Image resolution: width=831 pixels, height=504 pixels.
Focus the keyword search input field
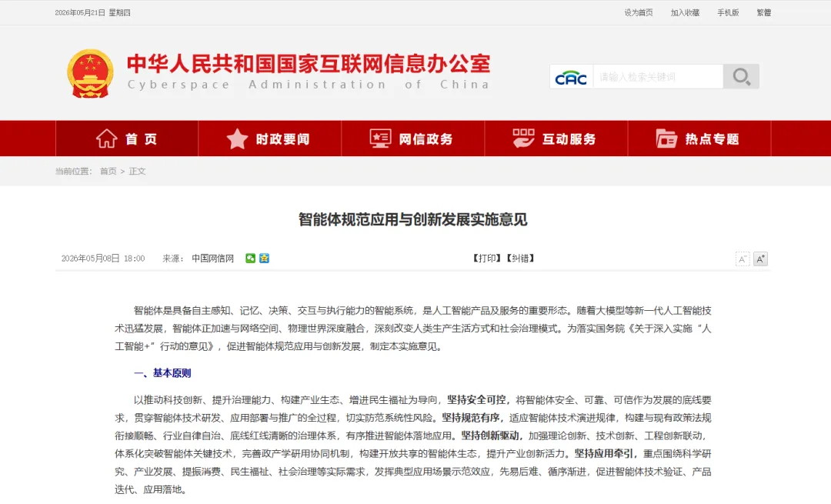(x=658, y=77)
